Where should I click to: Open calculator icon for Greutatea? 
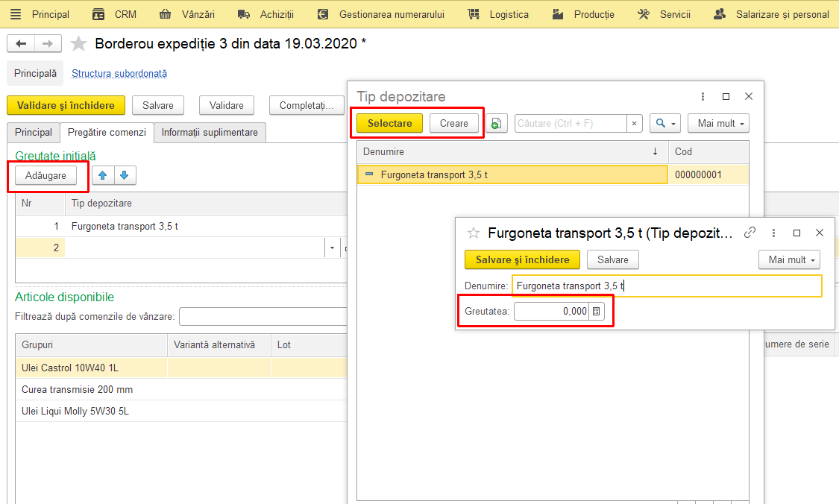coord(597,312)
